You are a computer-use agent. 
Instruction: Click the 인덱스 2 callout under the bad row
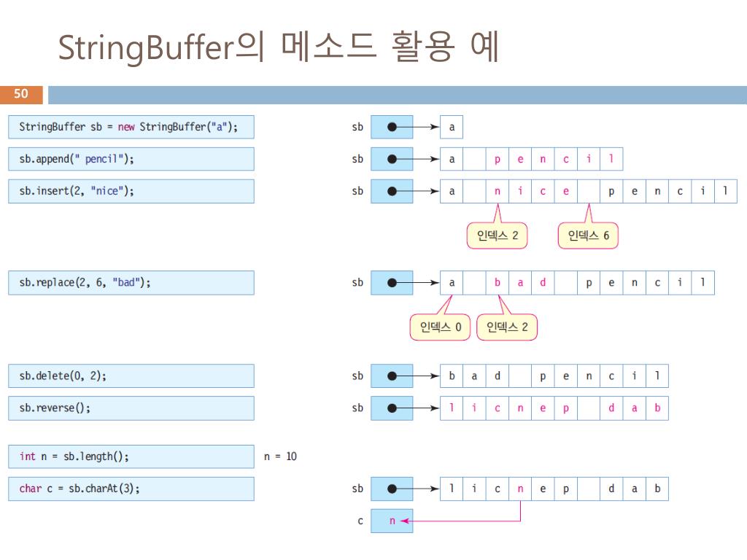(507, 327)
